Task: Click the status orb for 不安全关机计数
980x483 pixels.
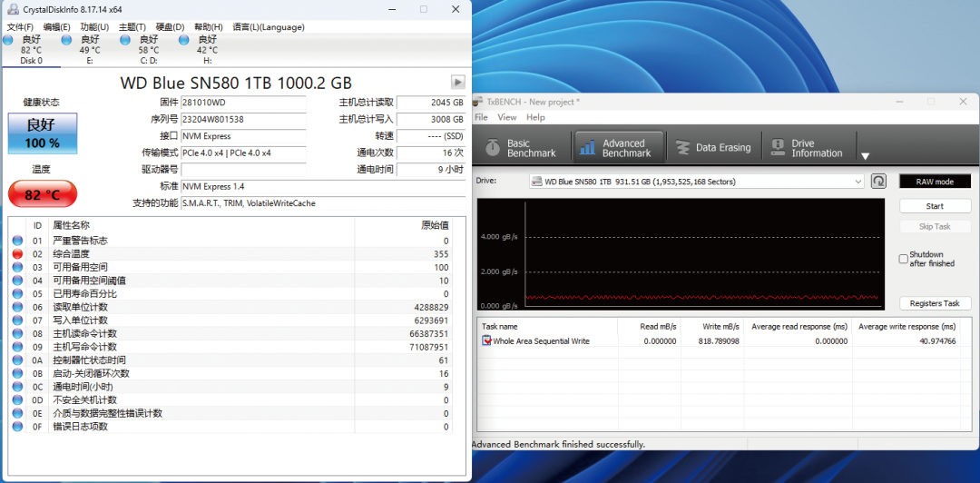Action: [x=17, y=399]
